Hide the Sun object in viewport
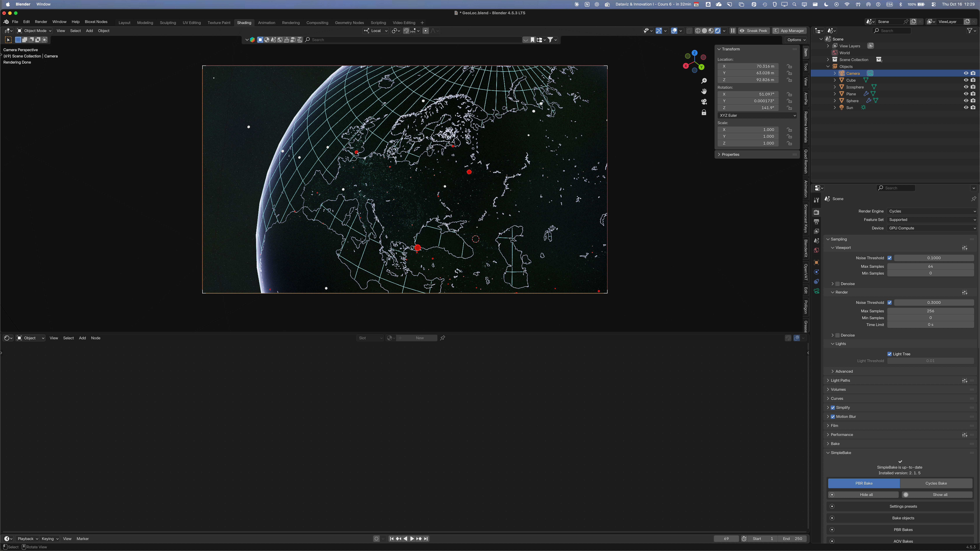This screenshot has width=980, height=551. [966, 108]
